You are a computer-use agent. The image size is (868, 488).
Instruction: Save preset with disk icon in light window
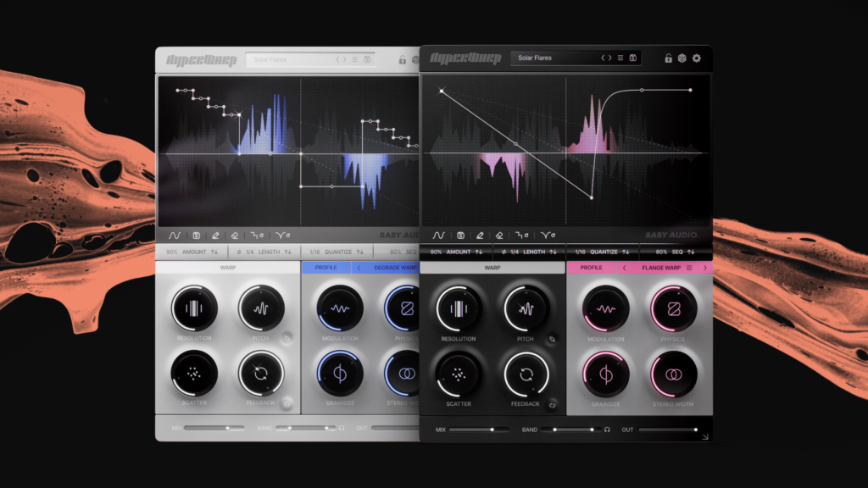point(367,59)
